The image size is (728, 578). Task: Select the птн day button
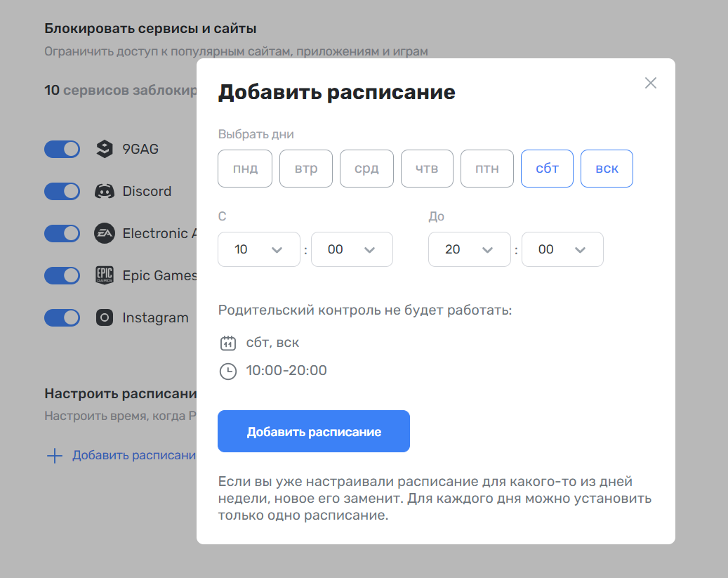(487, 169)
